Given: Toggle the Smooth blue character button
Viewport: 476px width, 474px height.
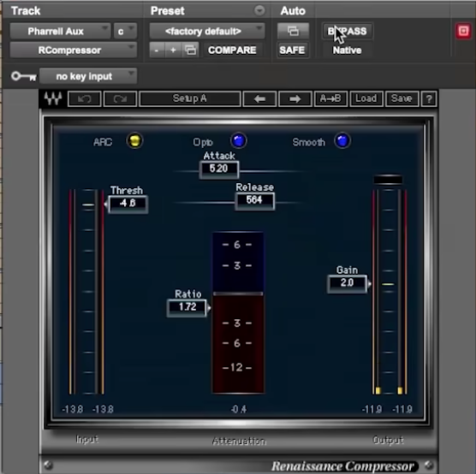Looking at the screenshot, I should tap(342, 141).
